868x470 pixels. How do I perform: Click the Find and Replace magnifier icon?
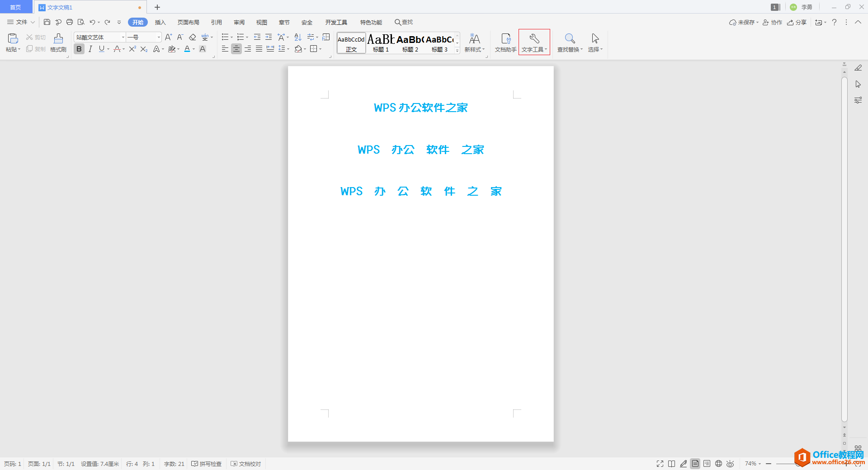570,38
